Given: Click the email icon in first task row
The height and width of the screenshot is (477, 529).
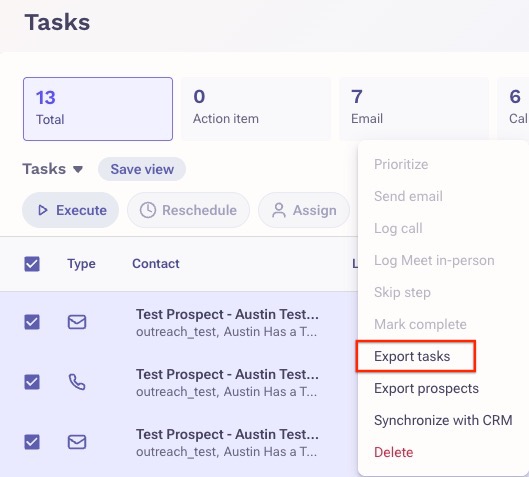Looking at the screenshot, I should tap(77, 322).
